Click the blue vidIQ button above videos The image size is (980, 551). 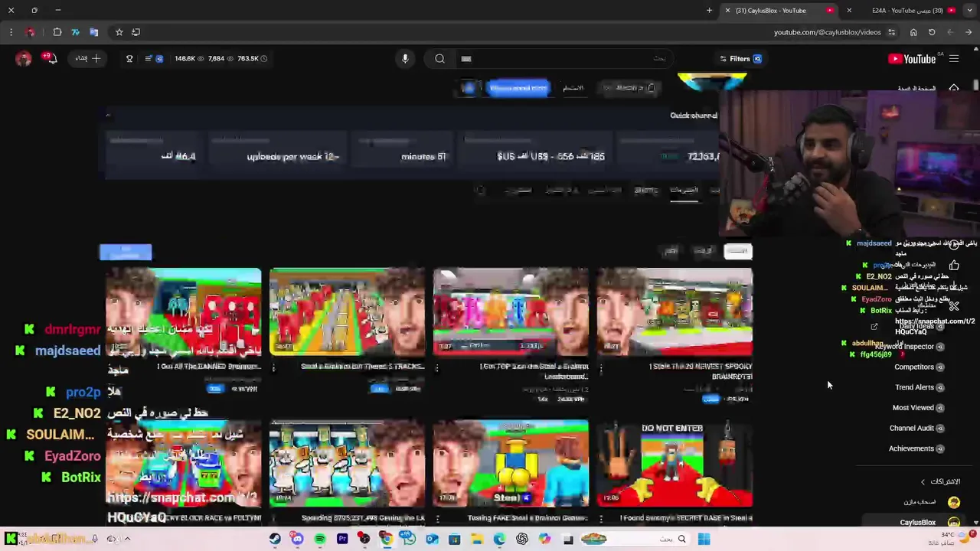pyautogui.click(x=126, y=252)
